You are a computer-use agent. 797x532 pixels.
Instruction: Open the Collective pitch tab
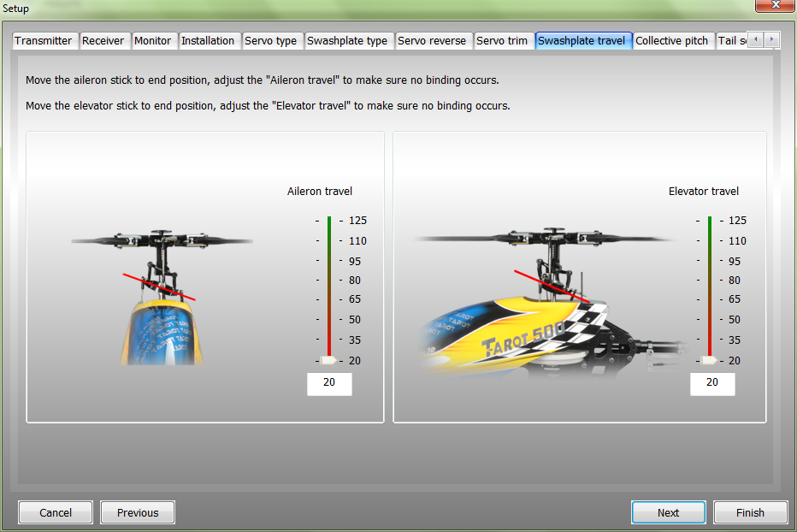672,41
